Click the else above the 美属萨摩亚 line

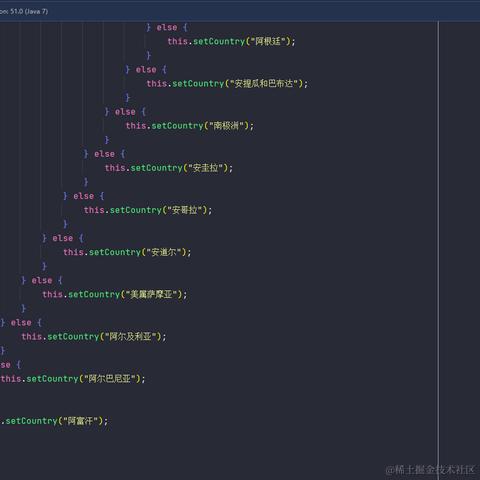[42, 280]
